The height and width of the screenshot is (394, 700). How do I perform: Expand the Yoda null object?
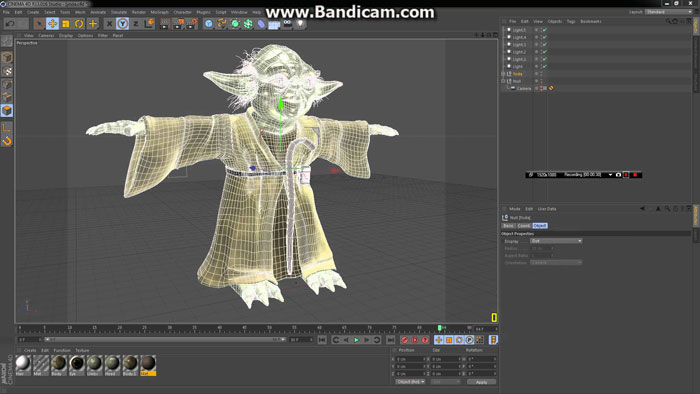pos(504,74)
